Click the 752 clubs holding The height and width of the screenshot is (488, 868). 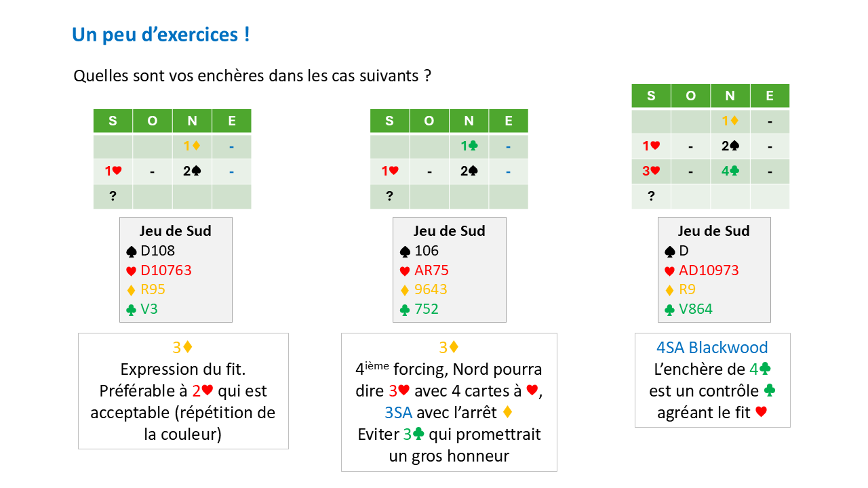[x=427, y=310]
